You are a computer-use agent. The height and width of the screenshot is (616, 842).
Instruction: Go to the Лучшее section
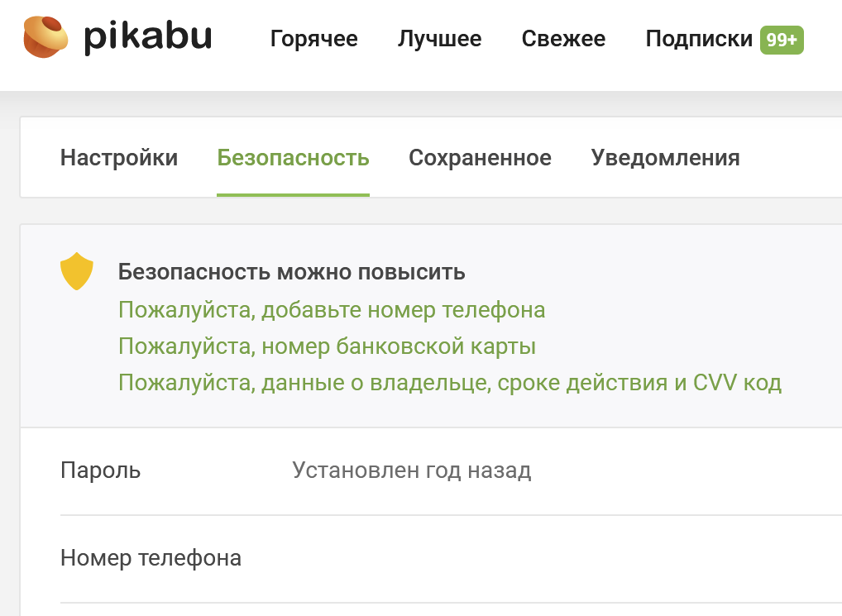click(439, 39)
